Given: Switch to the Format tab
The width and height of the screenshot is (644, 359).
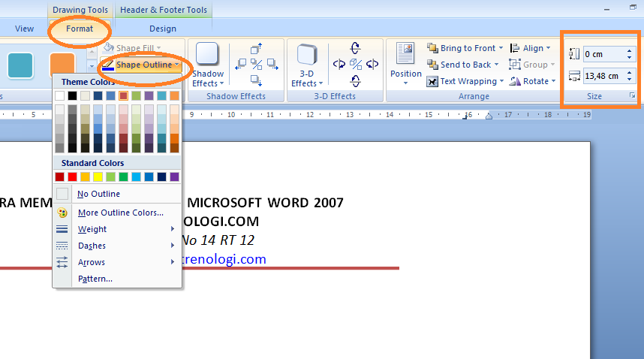Looking at the screenshot, I should click(x=80, y=29).
